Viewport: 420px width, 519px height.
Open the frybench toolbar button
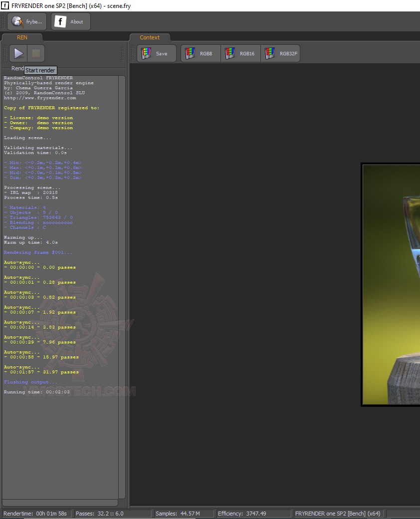[27, 21]
